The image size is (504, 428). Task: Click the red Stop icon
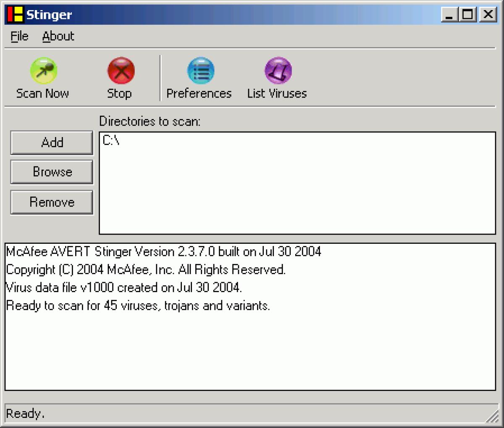[x=121, y=71]
